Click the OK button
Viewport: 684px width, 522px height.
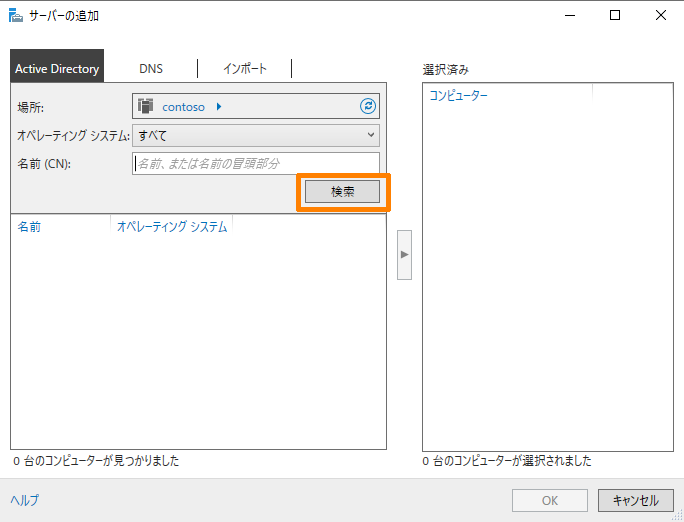(550, 500)
